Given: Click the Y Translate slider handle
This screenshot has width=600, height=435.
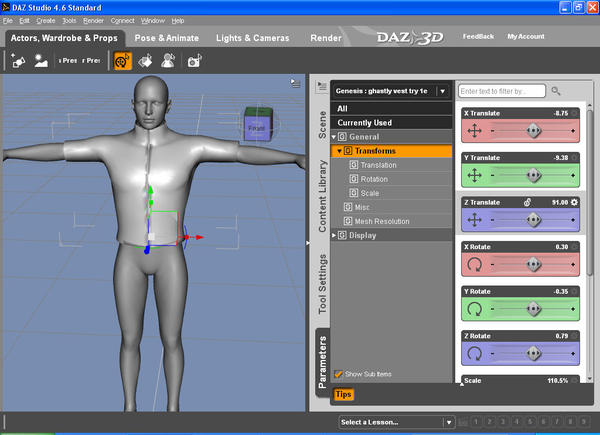Looking at the screenshot, I should point(533,176).
